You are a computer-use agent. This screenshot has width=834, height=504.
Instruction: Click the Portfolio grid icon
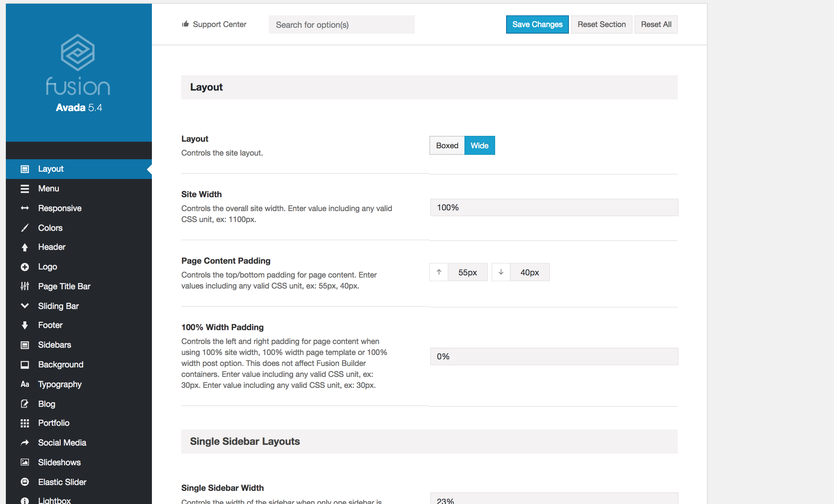coord(24,423)
